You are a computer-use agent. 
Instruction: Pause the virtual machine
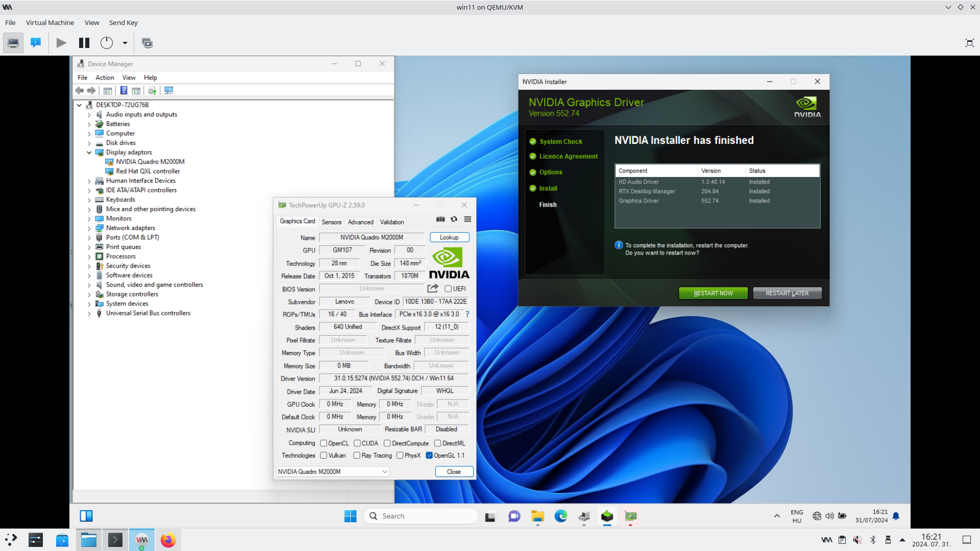84,43
